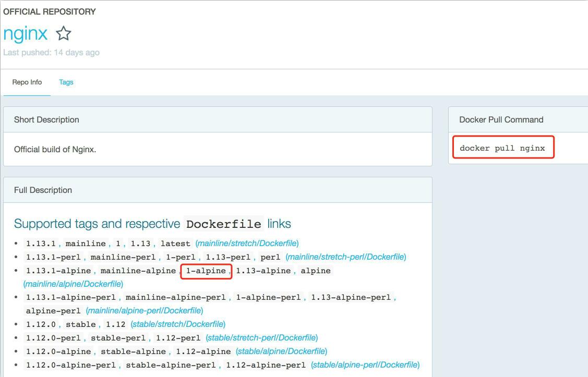Open mainline/stretch-perl/Dockerfile link
588x377 pixels.
click(346, 257)
